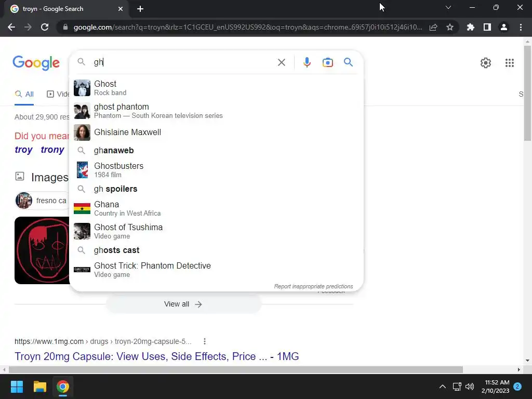Click View all images button
The image size is (532, 399).
(x=183, y=304)
